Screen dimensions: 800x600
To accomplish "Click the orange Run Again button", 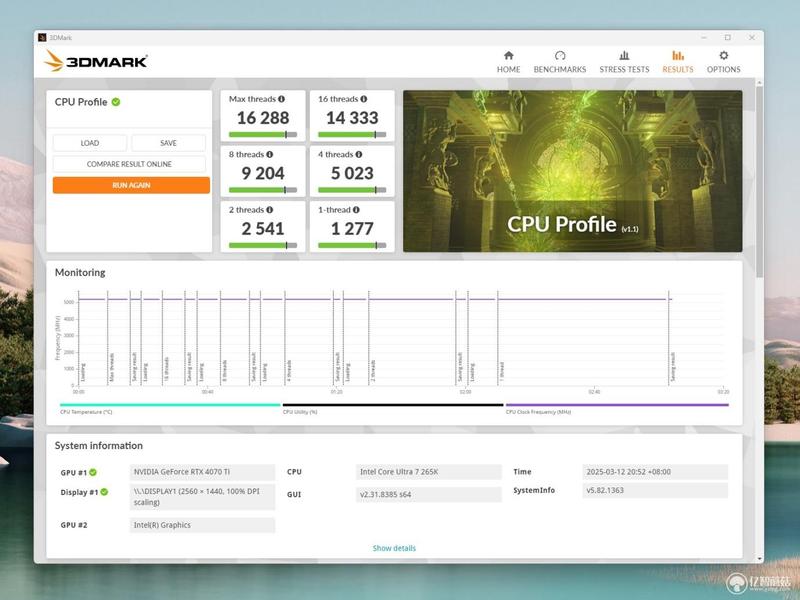I will coord(131,185).
